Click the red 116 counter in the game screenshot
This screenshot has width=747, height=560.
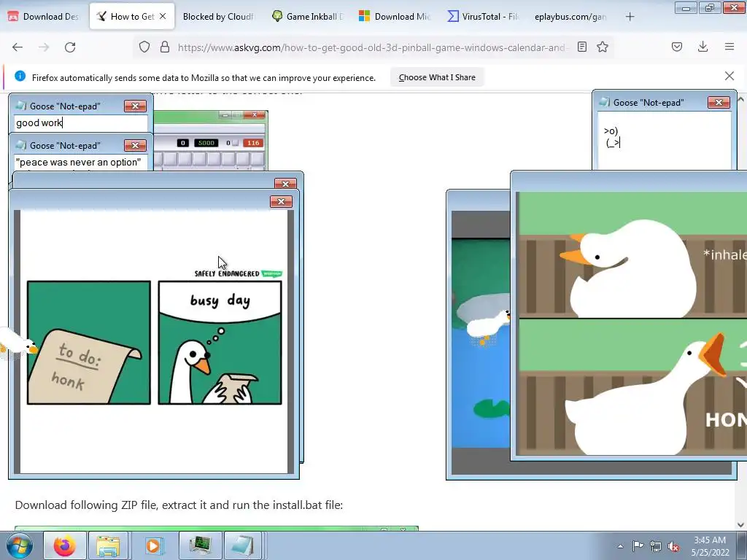[252, 143]
